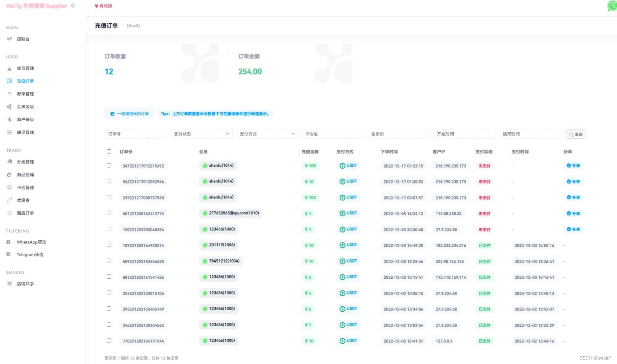
Task: Click the WhatsApp筛选 sidebar icon
Action: (9, 242)
